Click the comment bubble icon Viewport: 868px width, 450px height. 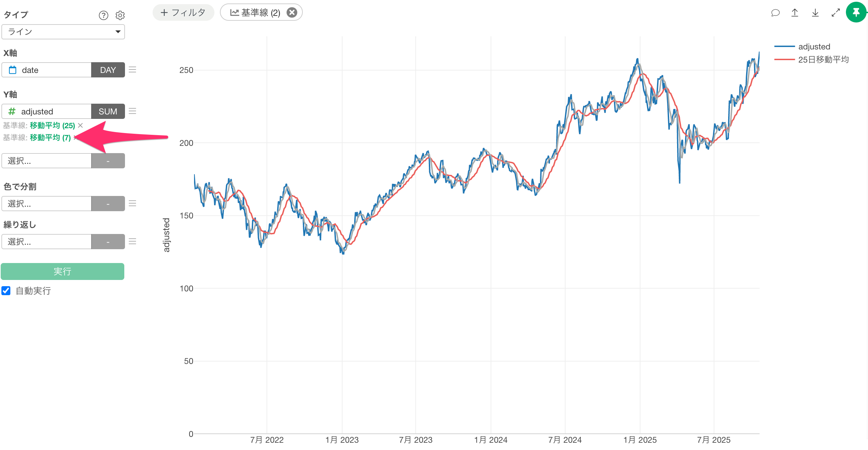[775, 13]
